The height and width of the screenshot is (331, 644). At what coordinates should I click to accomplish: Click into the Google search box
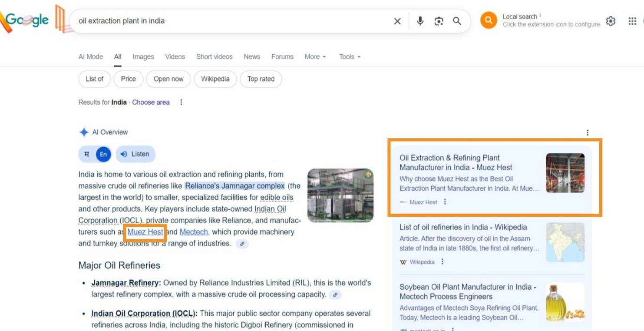tap(230, 21)
